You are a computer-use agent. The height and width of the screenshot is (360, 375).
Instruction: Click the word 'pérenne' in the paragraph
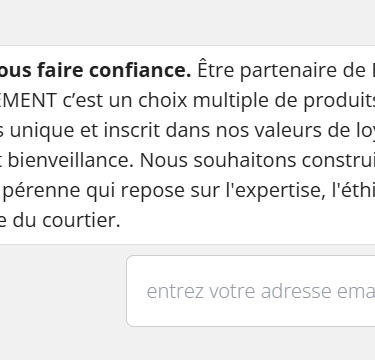pyautogui.click(x=42, y=191)
